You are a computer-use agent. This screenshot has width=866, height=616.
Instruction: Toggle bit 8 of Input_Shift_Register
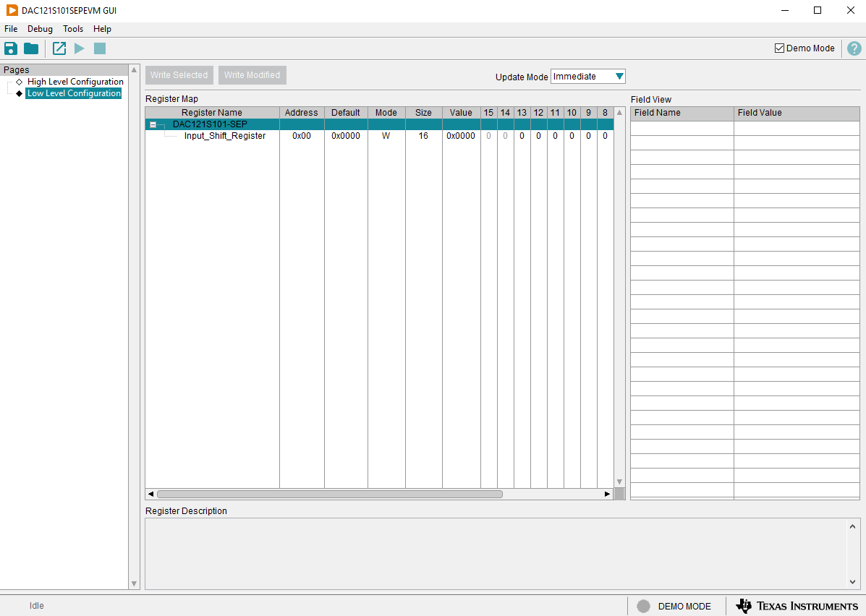point(605,135)
